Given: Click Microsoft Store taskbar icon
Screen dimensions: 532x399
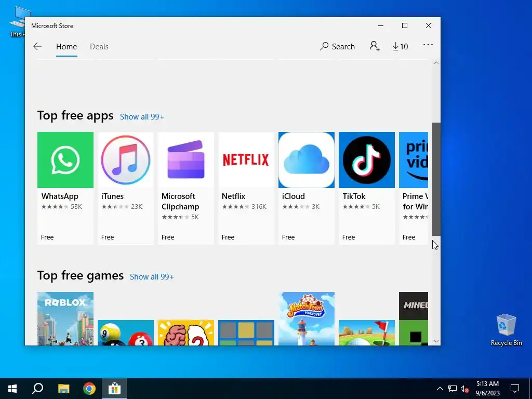Looking at the screenshot, I should tap(115, 389).
